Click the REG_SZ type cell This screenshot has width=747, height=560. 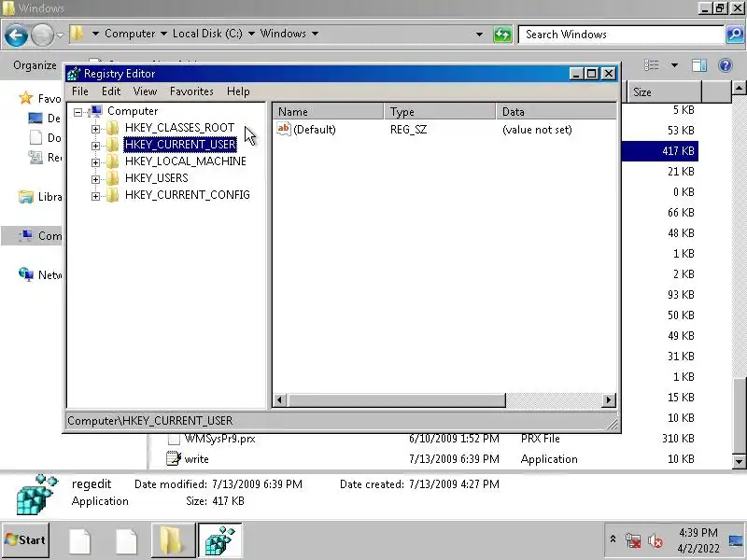pos(408,130)
